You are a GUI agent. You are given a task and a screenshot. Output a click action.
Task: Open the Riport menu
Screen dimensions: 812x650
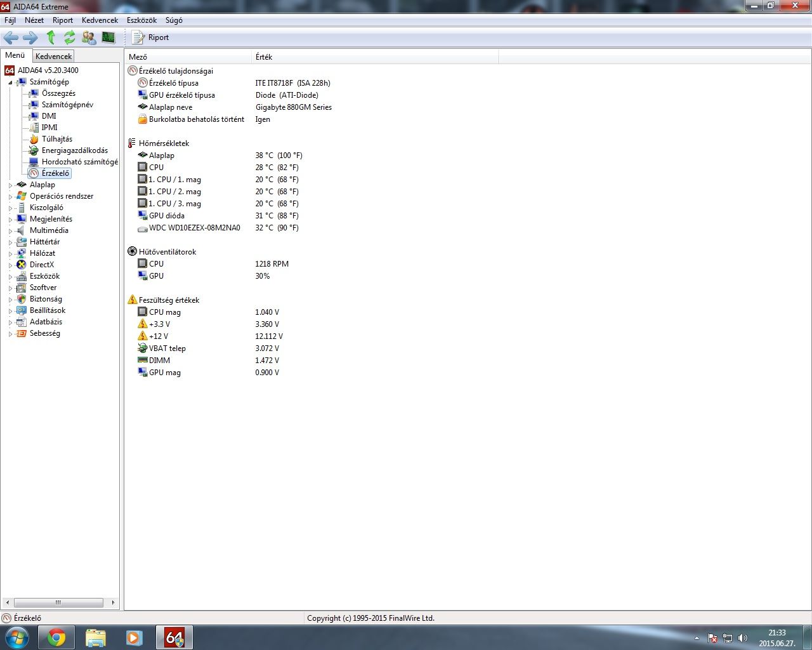tap(63, 20)
